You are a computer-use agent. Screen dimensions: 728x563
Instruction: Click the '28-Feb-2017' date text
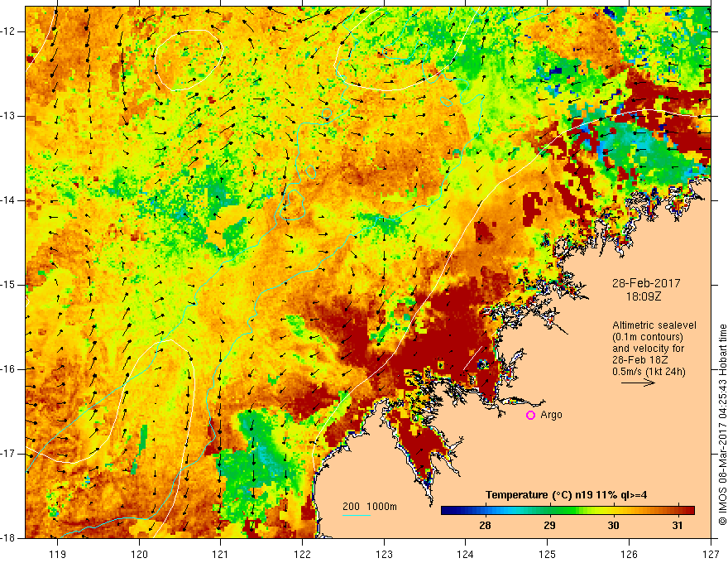(x=646, y=283)
